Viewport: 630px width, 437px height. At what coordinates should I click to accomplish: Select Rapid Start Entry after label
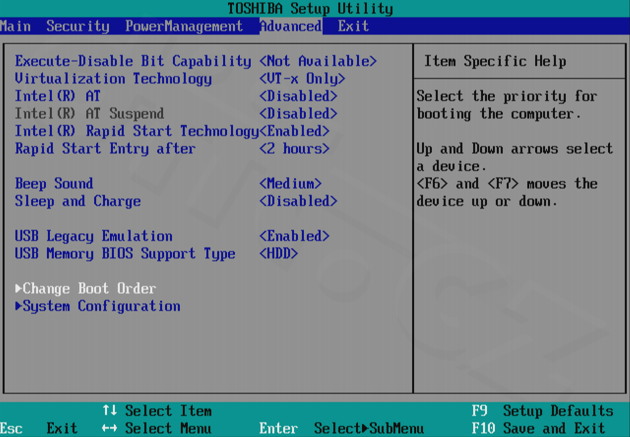pyautogui.click(x=105, y=149)
